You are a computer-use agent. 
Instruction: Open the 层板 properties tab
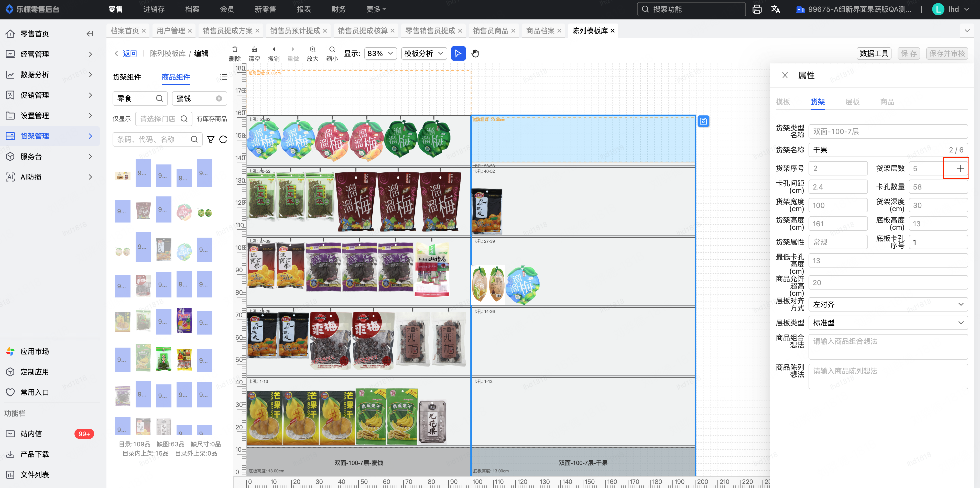click(852, 102)
